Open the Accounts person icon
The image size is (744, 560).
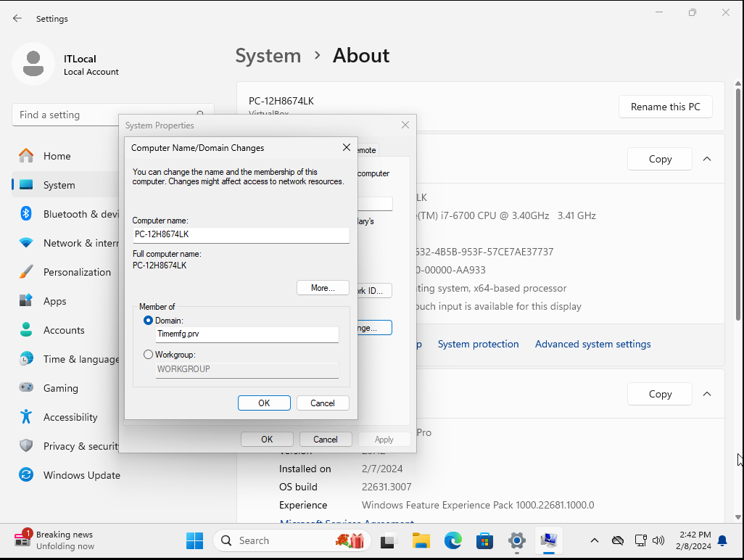[x=26, y=329]
